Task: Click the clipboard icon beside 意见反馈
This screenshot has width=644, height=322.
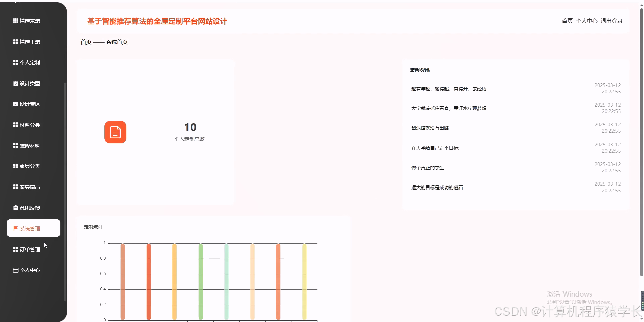Action: click(x=16, y=208)
